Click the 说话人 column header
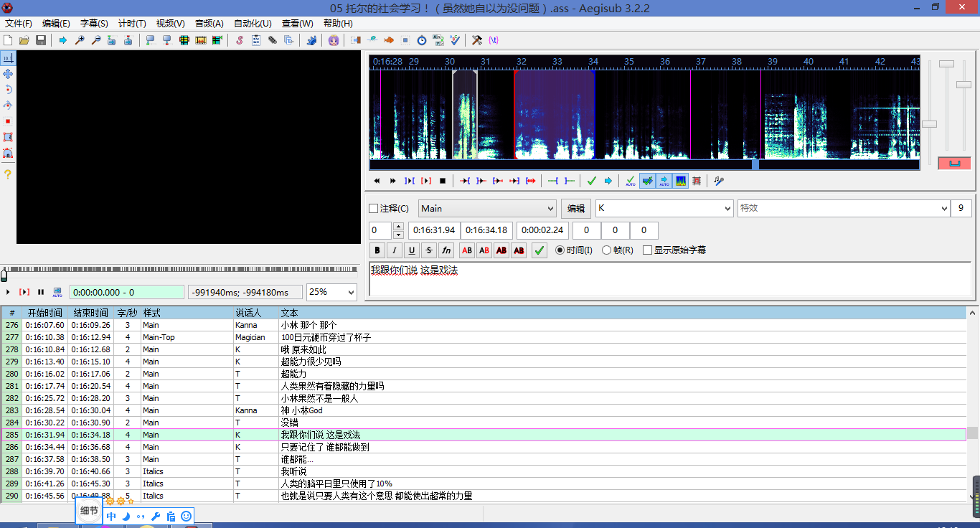This screenshot has width=980, height=528. [255, 313]
